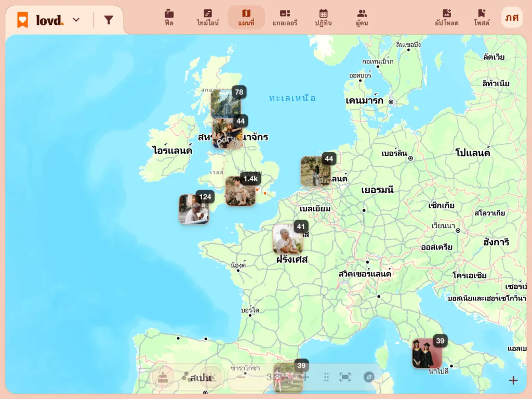Click the ออสเตรีย country label
532x399 pixels.
click(436, 247)
